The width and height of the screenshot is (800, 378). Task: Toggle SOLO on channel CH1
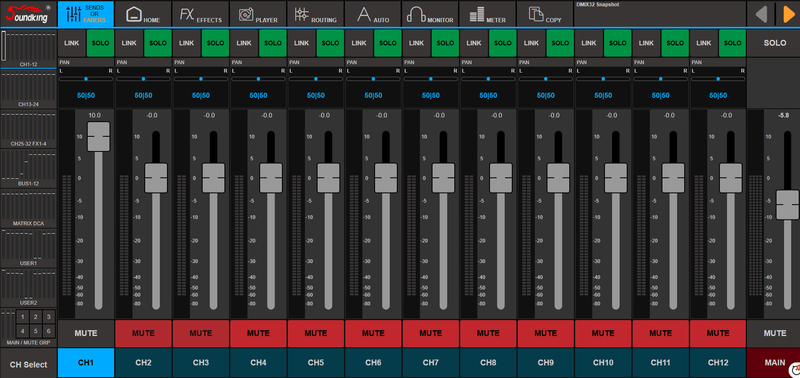tap(101, 43)
